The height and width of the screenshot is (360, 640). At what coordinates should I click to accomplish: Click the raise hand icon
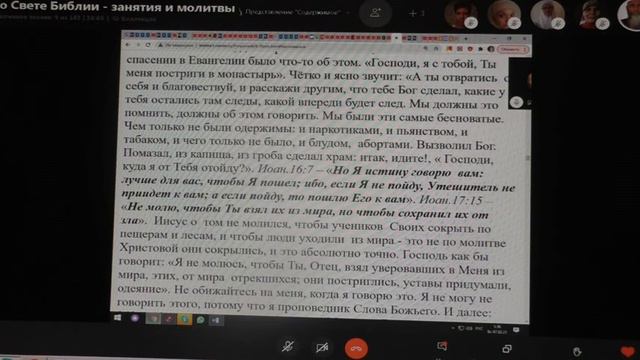point(576,351)
